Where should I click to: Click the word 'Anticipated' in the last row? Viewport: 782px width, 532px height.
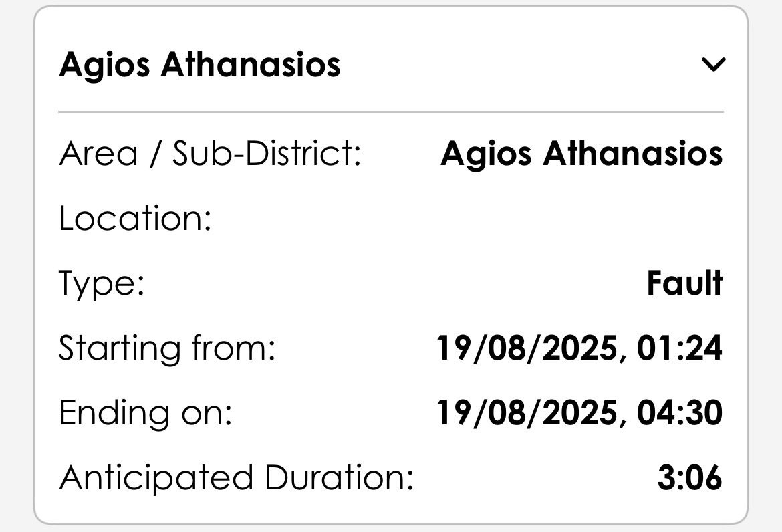point(156,479)
